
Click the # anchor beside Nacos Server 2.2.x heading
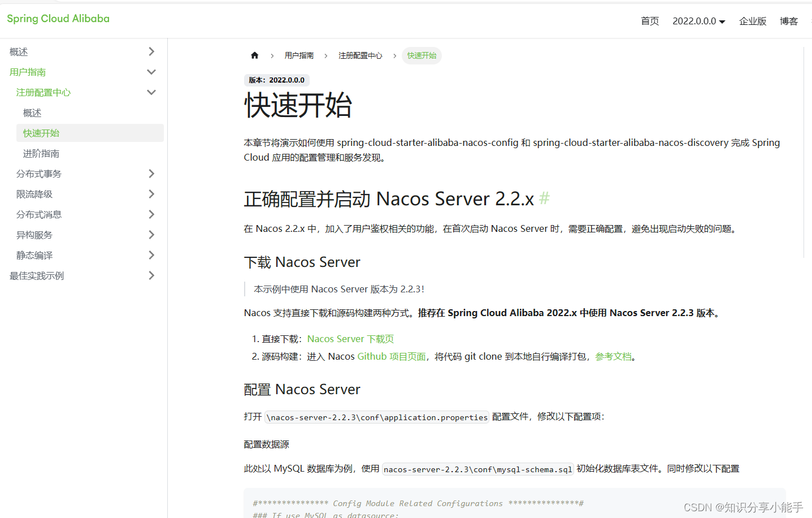click(x=544, y=198)
